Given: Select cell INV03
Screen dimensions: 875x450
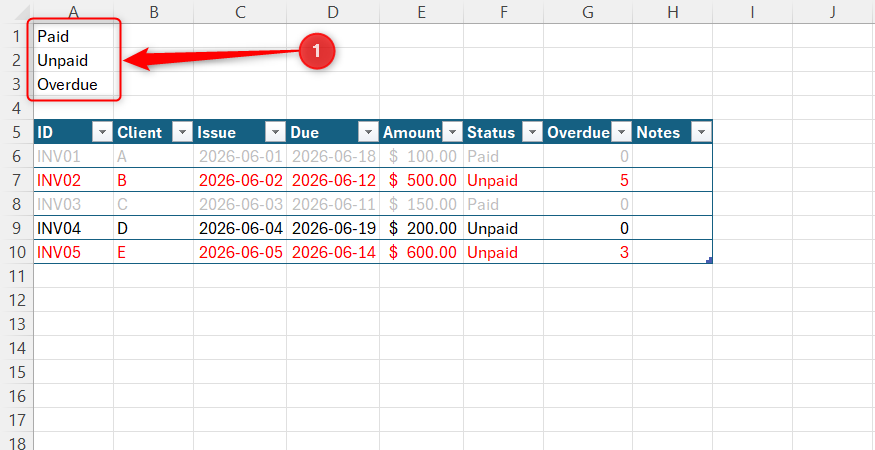Looking at the screenshot, I should (74, 204).
